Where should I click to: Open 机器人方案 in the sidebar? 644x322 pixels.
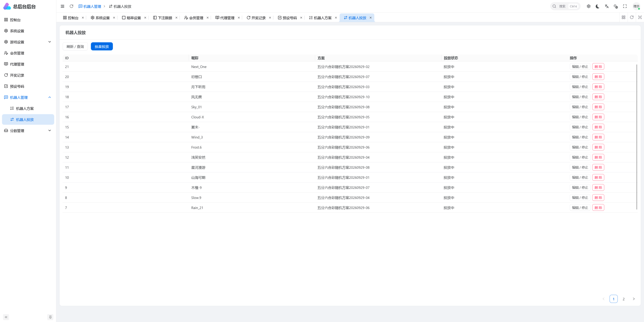tap(28, 109)
